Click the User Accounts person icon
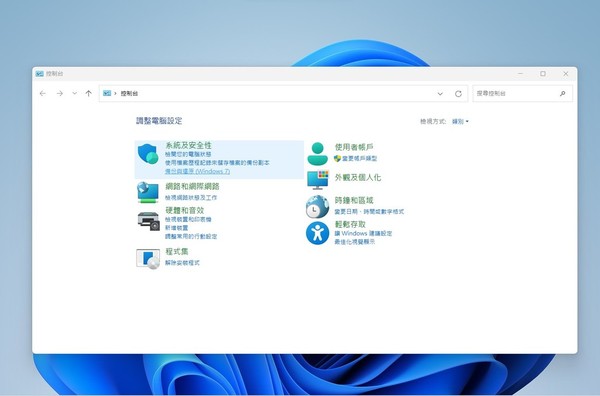The image size is (600, 396). click(x=318, y=153)
